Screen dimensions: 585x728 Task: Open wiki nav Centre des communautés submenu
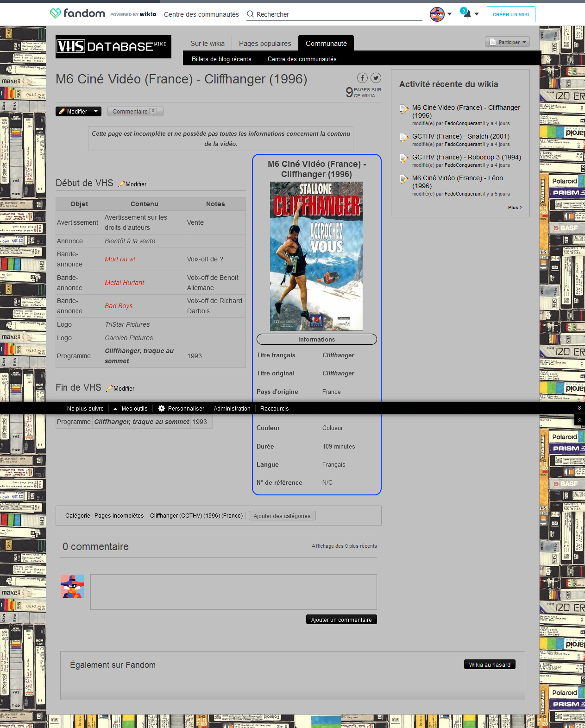(302, 59)
